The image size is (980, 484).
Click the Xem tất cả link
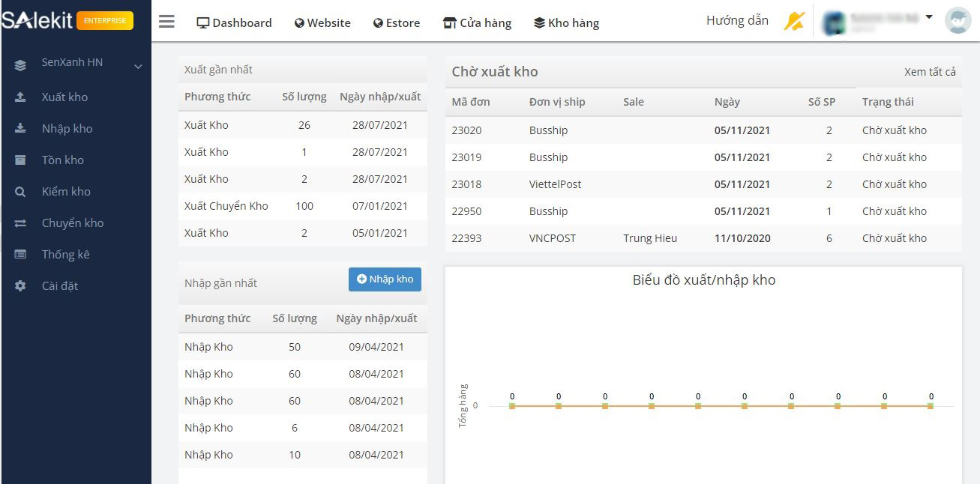click(930, 72)
